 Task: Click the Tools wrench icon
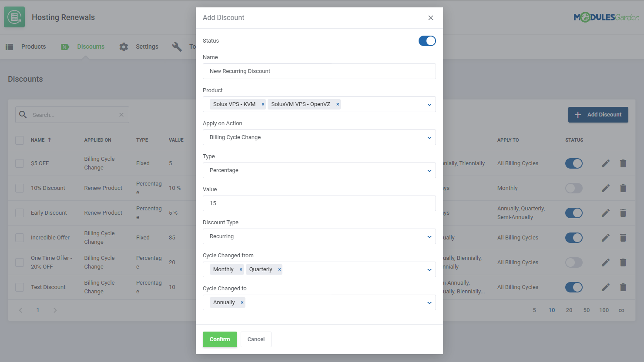click(x=177, y=46)
